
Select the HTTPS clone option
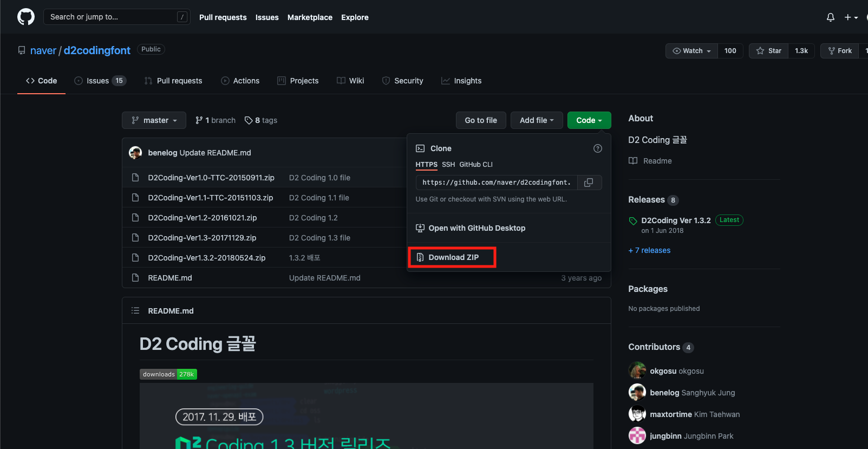point(426,165)
